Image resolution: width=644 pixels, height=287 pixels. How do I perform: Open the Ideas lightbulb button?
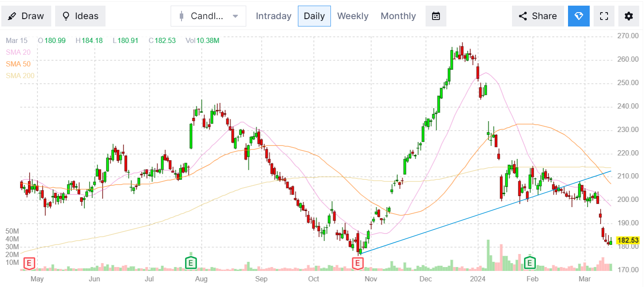(80, 16)
